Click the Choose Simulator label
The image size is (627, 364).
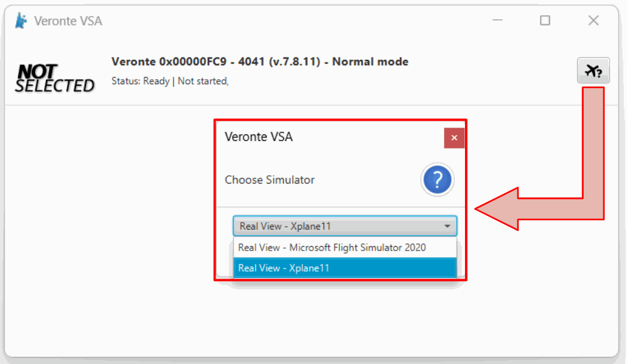coord(270,180)
